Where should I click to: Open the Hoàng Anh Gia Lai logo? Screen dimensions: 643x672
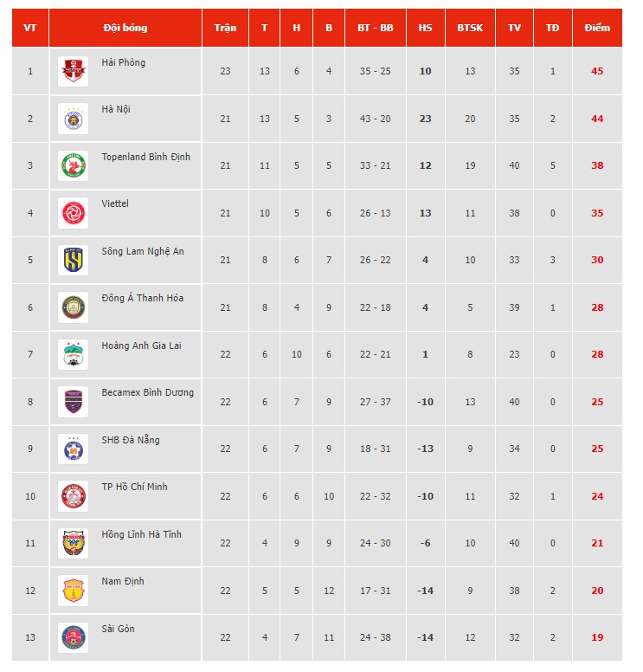pyautogui.click(x=74, y=354)
